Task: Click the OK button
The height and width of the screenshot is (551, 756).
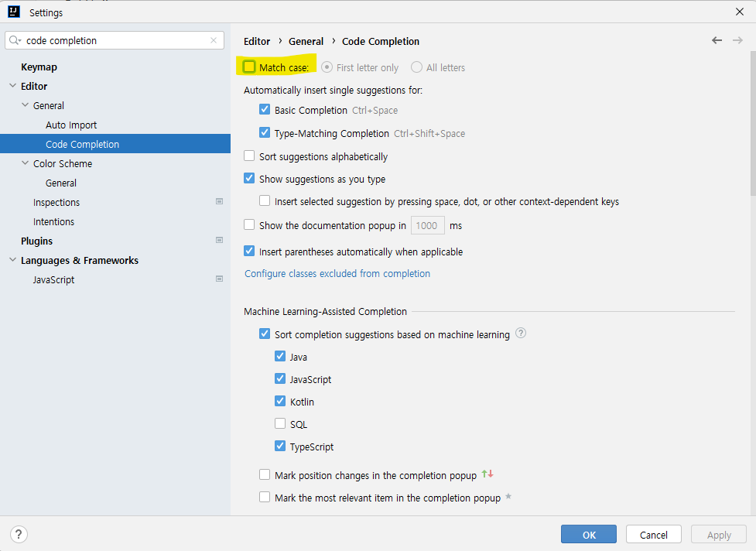Action: click(589, 534)
